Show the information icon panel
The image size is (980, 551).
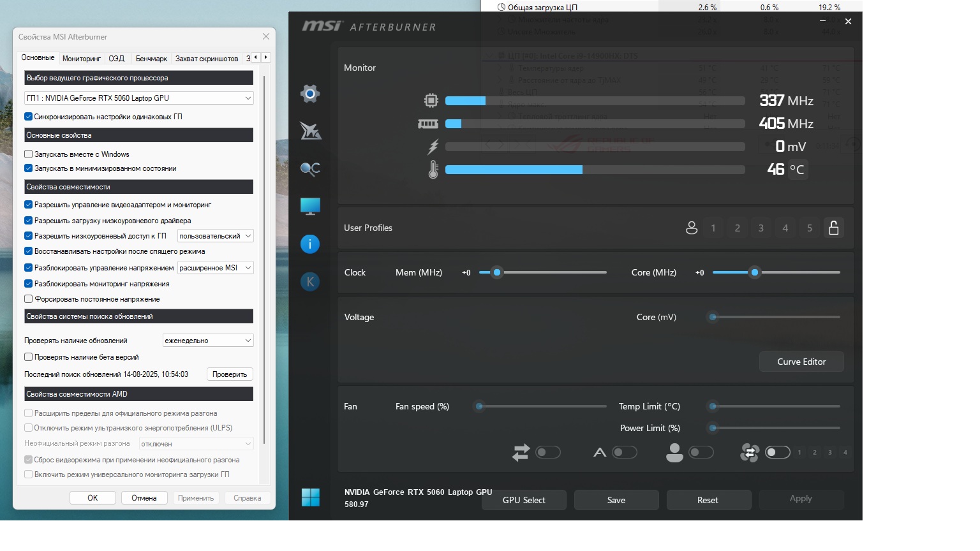(310, 244)
